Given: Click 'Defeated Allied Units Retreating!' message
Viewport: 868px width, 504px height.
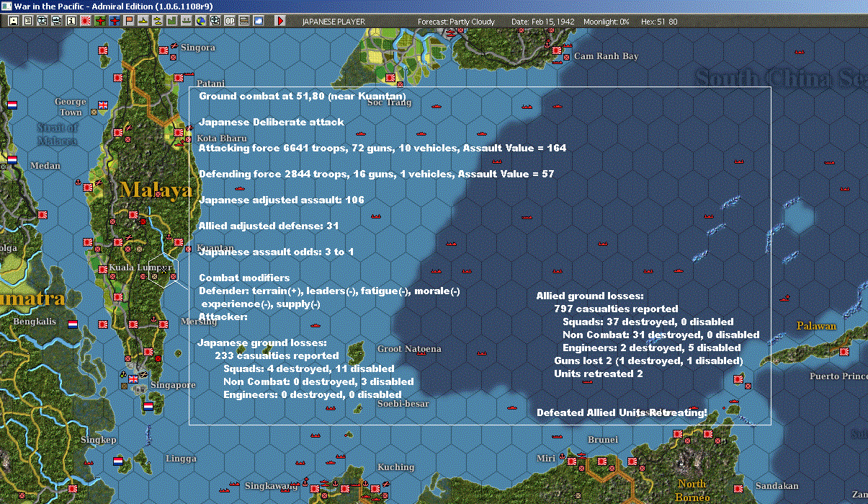Looking at the screenshot, I should pyautogui.click(x=622, y=412).
